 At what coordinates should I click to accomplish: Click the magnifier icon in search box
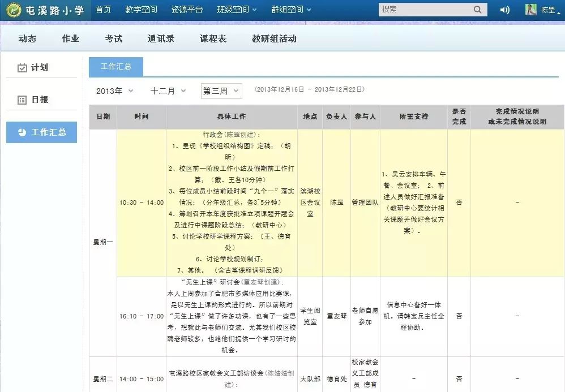478,10
